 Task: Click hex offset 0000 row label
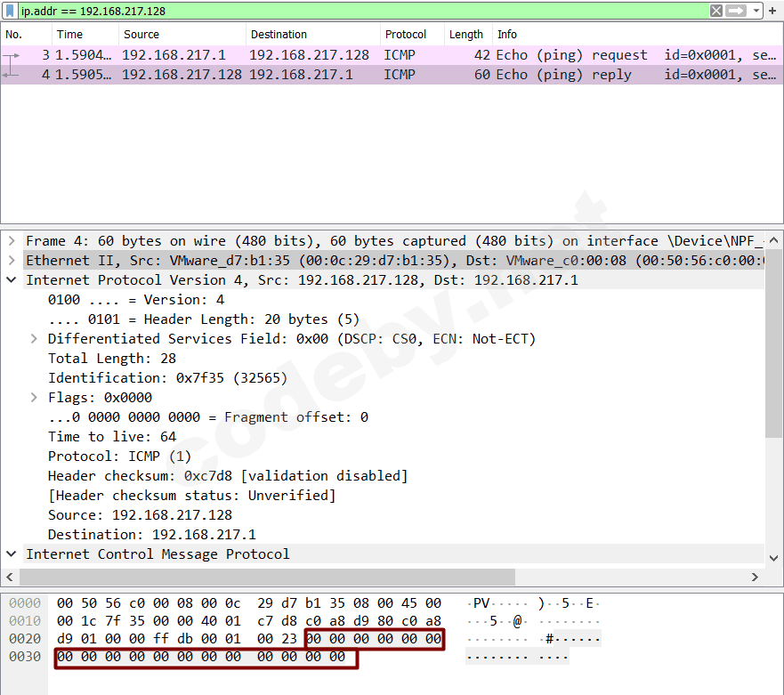pyautogui.click(x=25, y=603)
